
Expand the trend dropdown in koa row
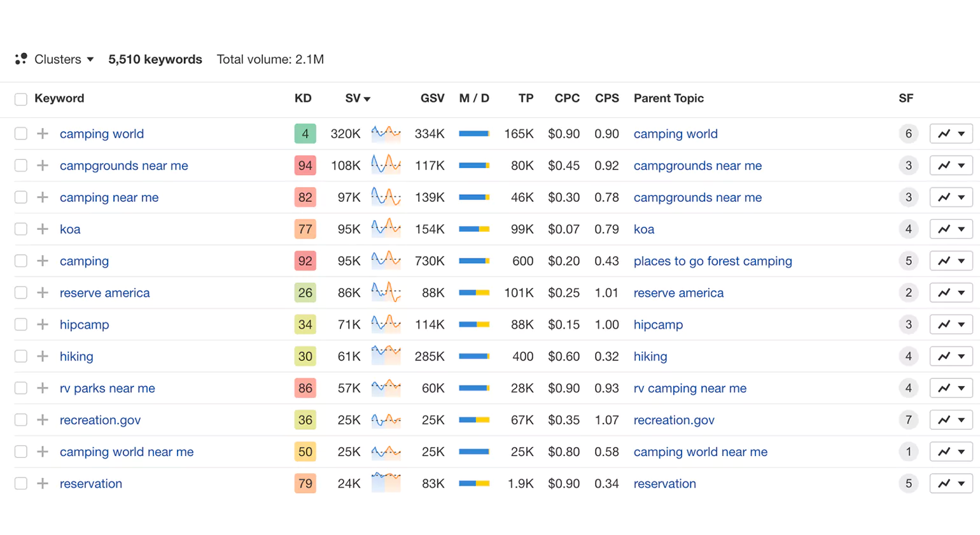click(x=951, y=229)
